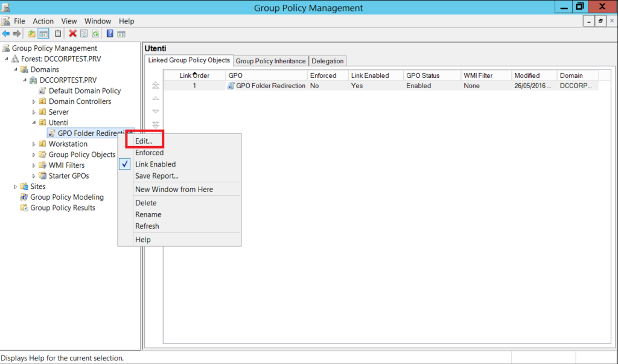Click the blue Back arrow toolbar icon
618x364 pixels.
(5, 34)
